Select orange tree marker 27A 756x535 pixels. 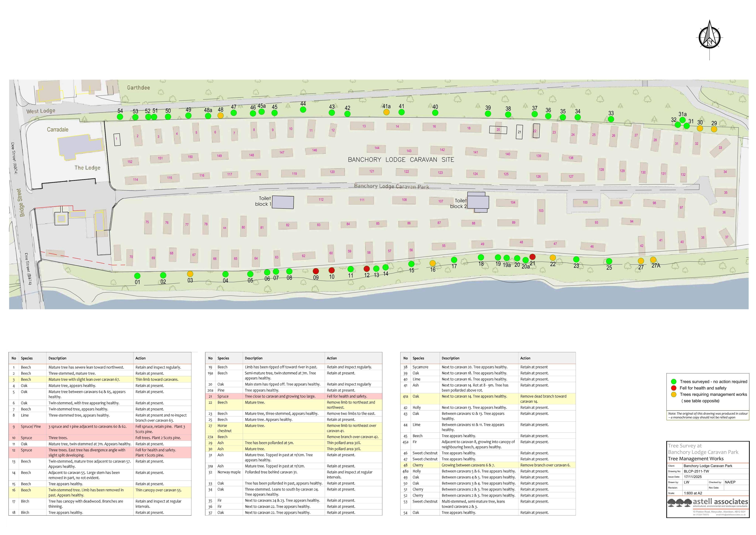pos(653,260)
